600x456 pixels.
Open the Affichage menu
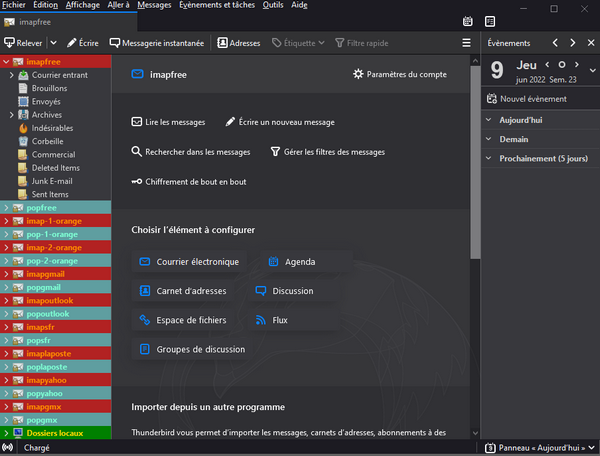pos(83,5)
